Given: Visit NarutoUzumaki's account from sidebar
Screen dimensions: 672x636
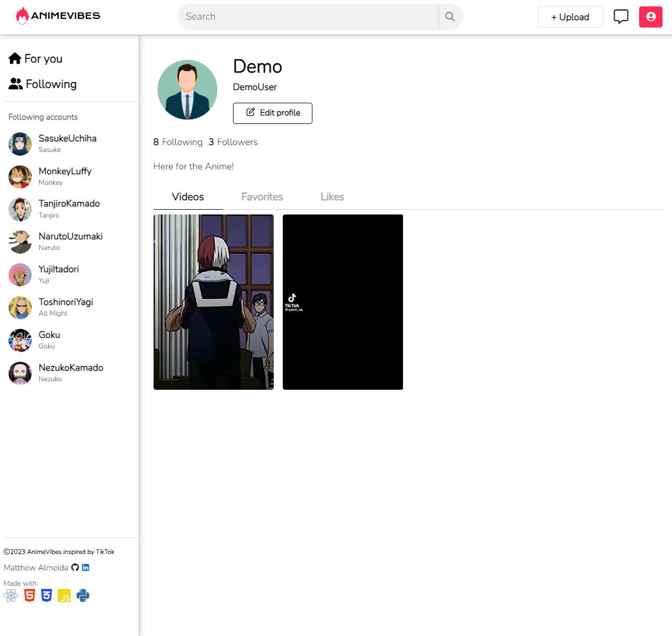Looking at the screenshot, I should click(70, 237).
